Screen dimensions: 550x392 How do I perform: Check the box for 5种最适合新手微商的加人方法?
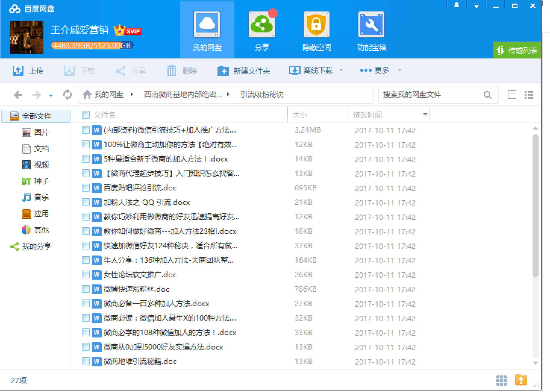86,159
